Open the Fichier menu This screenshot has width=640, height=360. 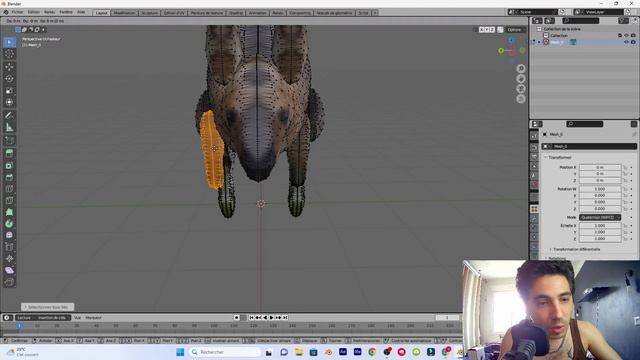pyautogui.click(x=18, y=12)
